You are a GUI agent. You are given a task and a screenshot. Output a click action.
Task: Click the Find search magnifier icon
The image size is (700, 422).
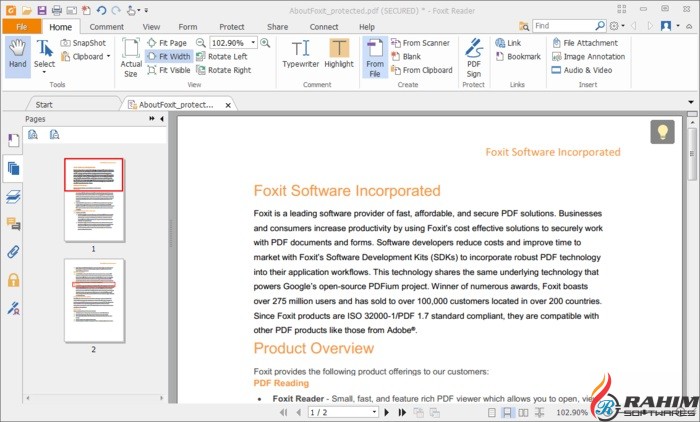600,26
